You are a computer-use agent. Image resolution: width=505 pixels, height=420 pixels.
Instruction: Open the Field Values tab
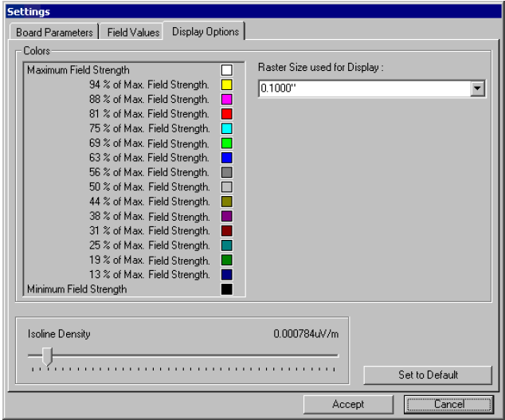click(x=133, y=32)
